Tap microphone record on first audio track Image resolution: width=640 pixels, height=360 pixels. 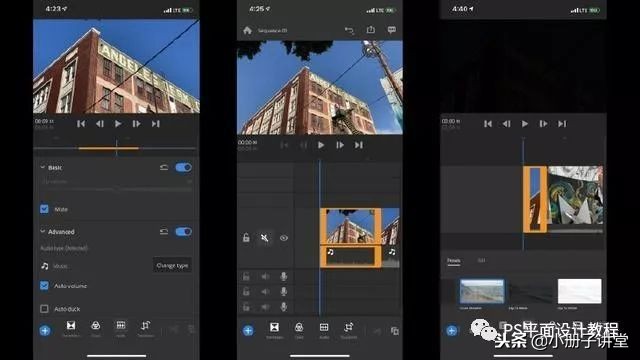tap(284, 276)
